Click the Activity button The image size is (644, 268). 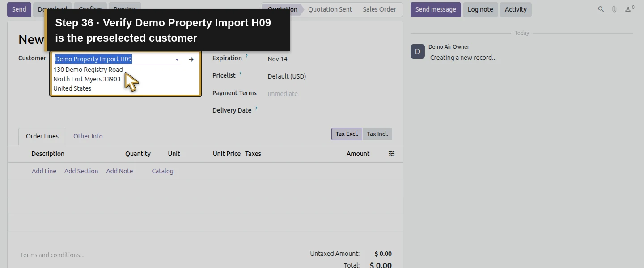[x=516, y=9]
